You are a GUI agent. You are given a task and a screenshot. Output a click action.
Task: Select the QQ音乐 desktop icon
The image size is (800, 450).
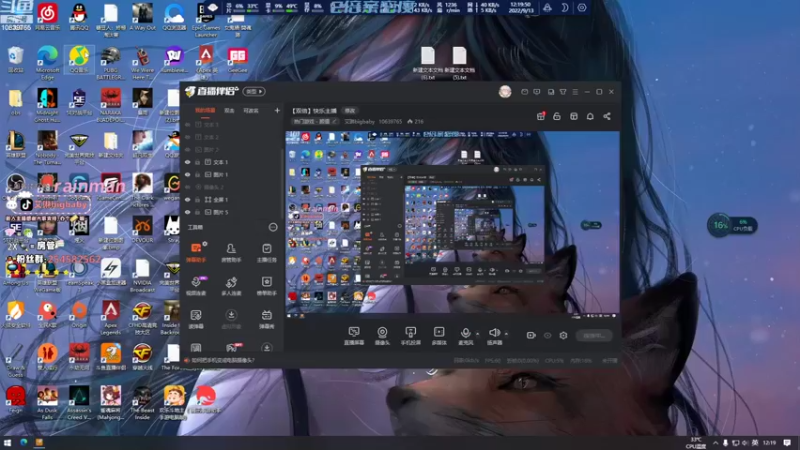click(79, 59)
